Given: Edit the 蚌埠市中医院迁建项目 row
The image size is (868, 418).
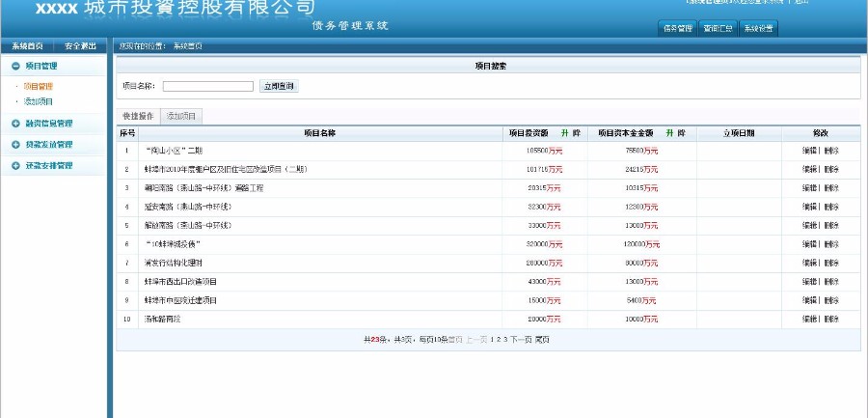Looking at the screenshot, I should (809, 300).
